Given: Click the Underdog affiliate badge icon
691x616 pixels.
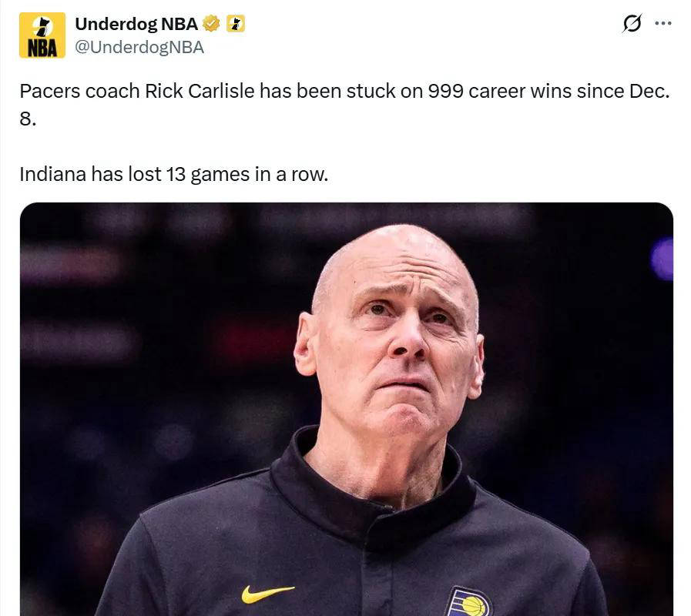Looking at the screenshot, I should tap(235, 24).
